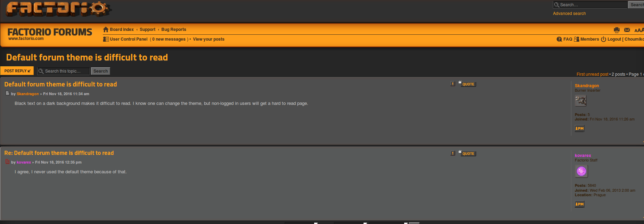Click the 'Fri Nov 18, 2016 12:35 pm' timestamp
The width and height of the screenshot is (644, 224).
58,162
